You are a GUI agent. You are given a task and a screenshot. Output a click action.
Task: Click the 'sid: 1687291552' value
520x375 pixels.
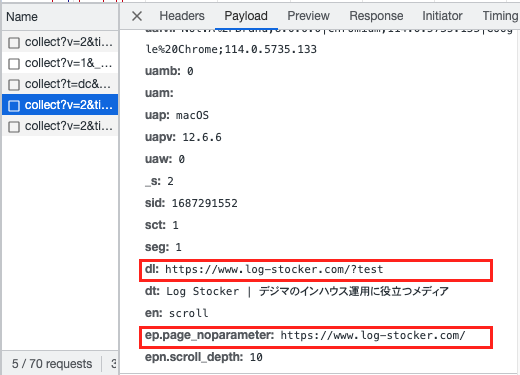point(204,203)
